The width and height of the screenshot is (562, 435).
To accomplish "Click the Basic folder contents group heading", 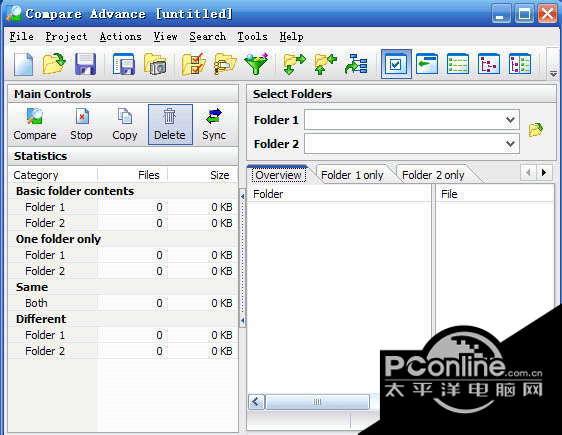I will coord(75,191).
